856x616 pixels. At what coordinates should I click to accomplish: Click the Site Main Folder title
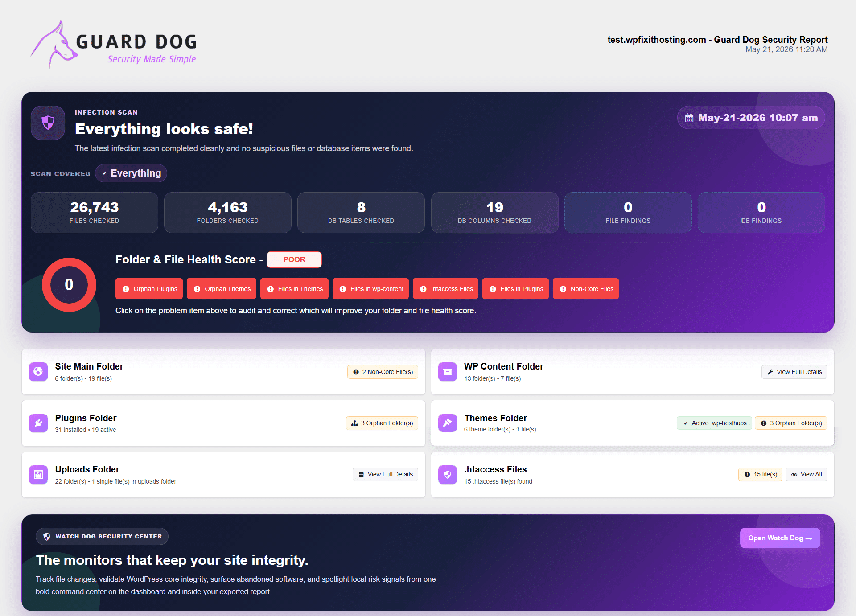[x=89, y=366]
